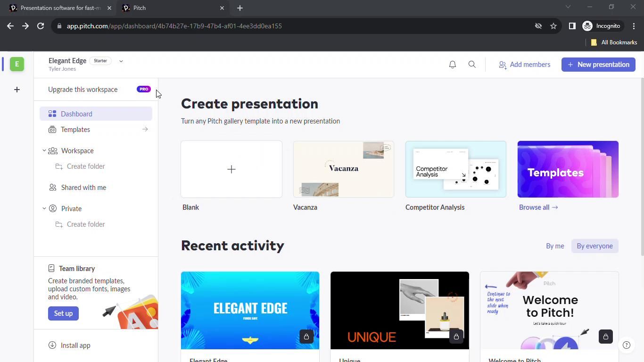Select the By everyone activity filter
Screen dimensions: 644x362
594,246
